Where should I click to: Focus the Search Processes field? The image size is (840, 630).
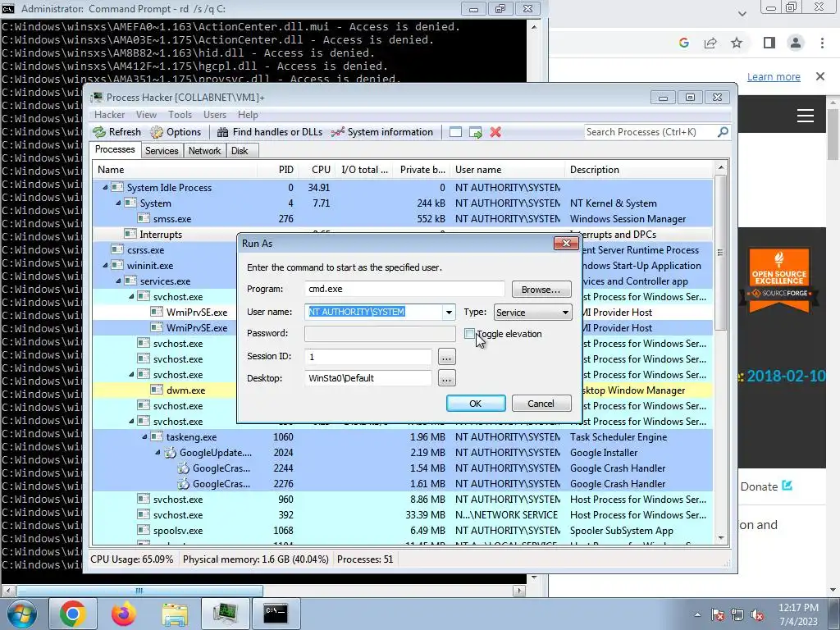[650, 132]
